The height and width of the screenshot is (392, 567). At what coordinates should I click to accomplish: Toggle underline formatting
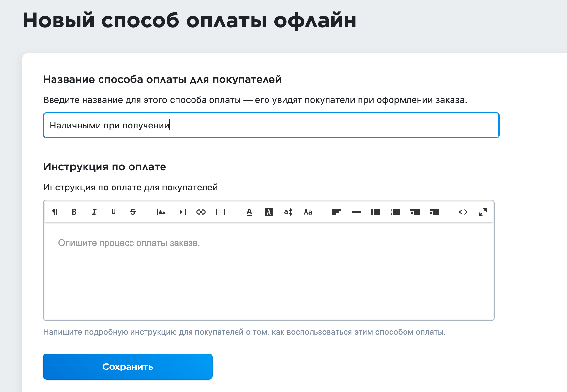[x=114, y=212]
